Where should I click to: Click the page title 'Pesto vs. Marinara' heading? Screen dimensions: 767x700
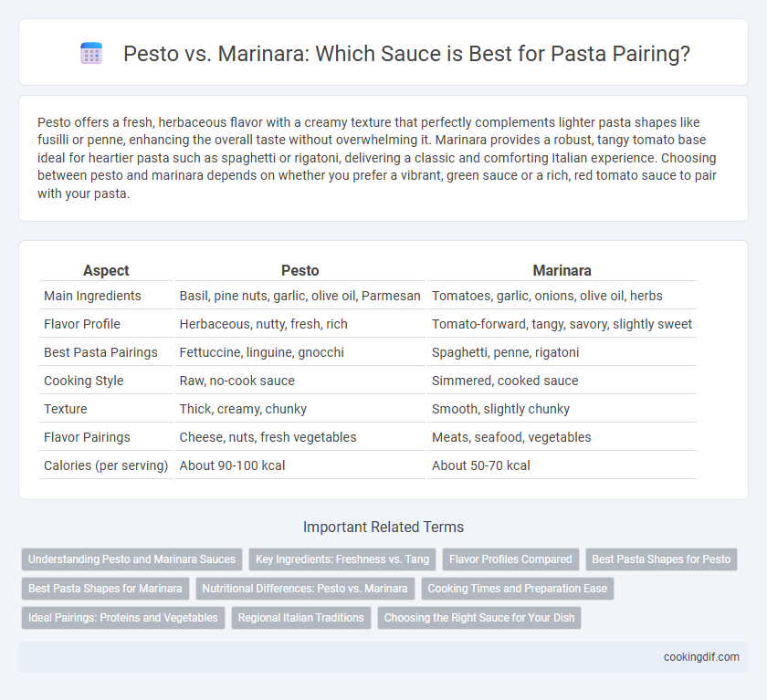[406, 53]
